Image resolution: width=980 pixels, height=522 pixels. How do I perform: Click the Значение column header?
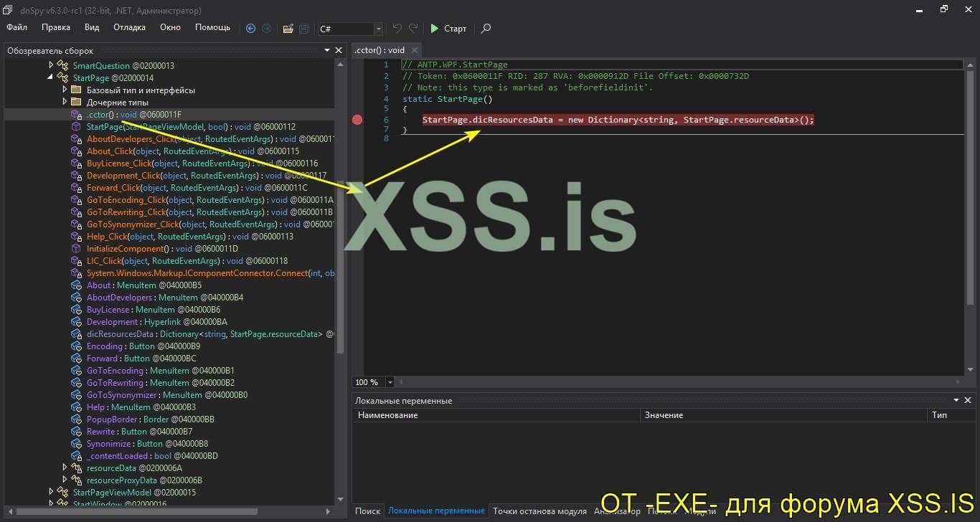783,415
